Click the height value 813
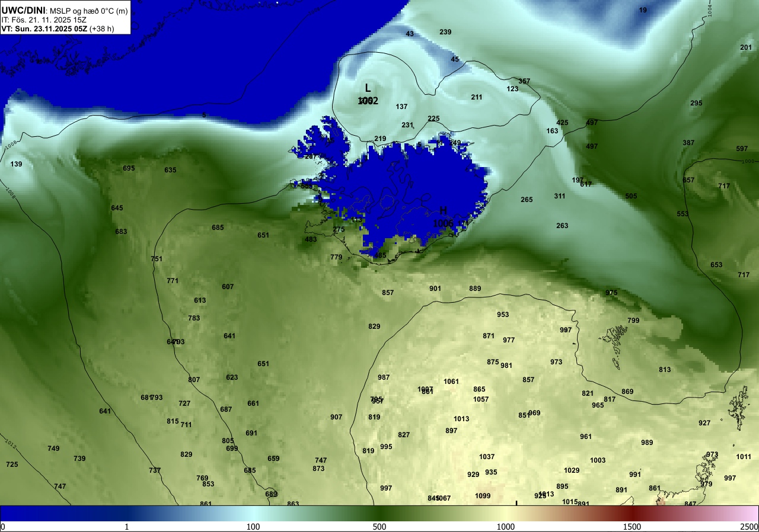The width and height of the screenshot is (759, 532). (x=665, y=370)
